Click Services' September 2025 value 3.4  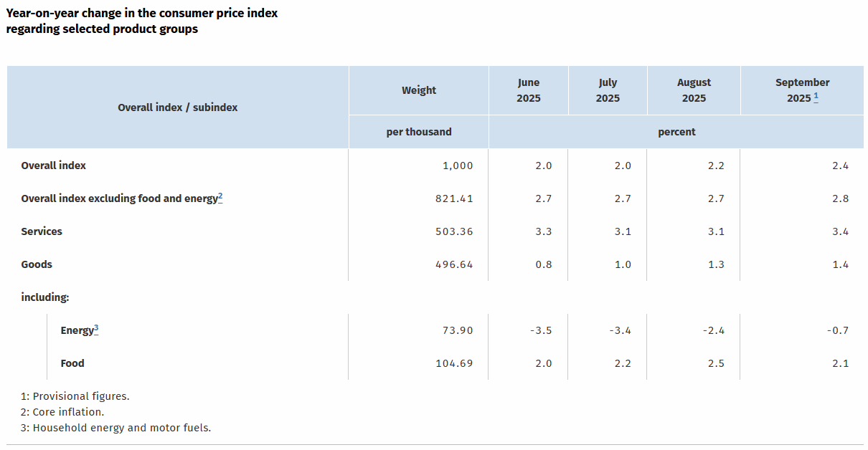pos(841,231)
